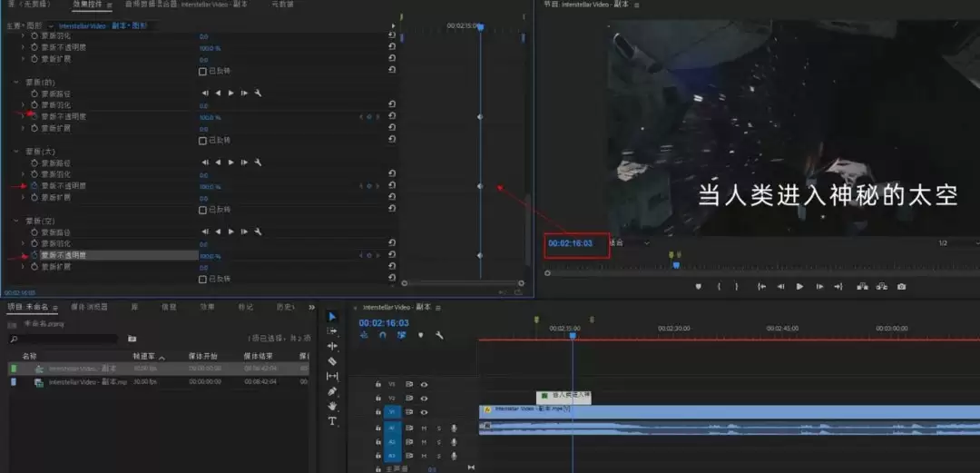The height and width of the screenshot is (473, 980).
Task: Play the Program monitor video
Action: click(x=800, y=287)
